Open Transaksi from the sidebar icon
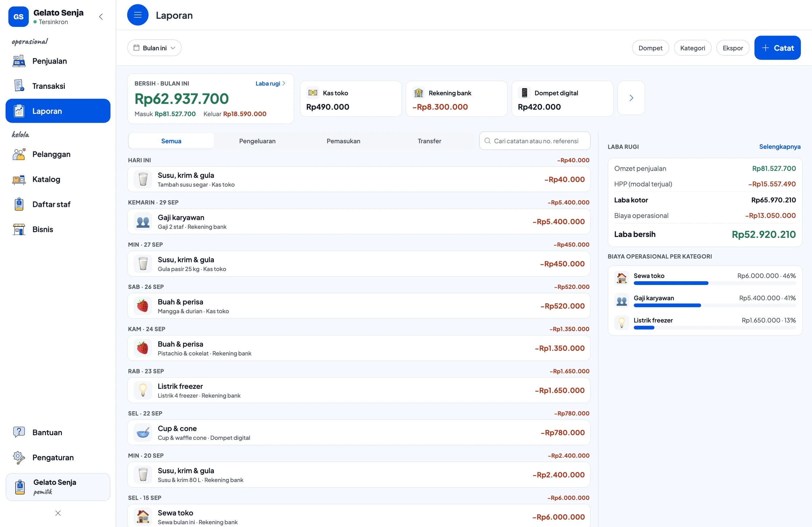 19,86
